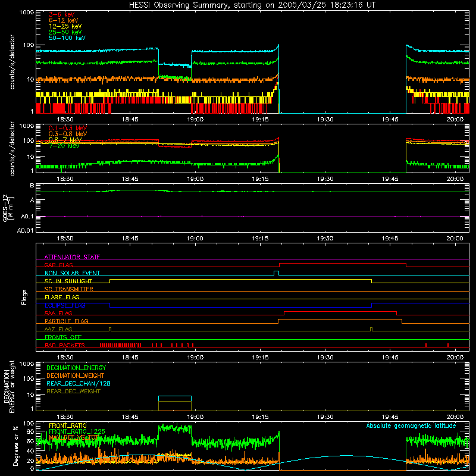The height and width of the screenshot is (476, 476).
Task: Select the 3-6 keV legend label
Action: [x=62, y=14]
